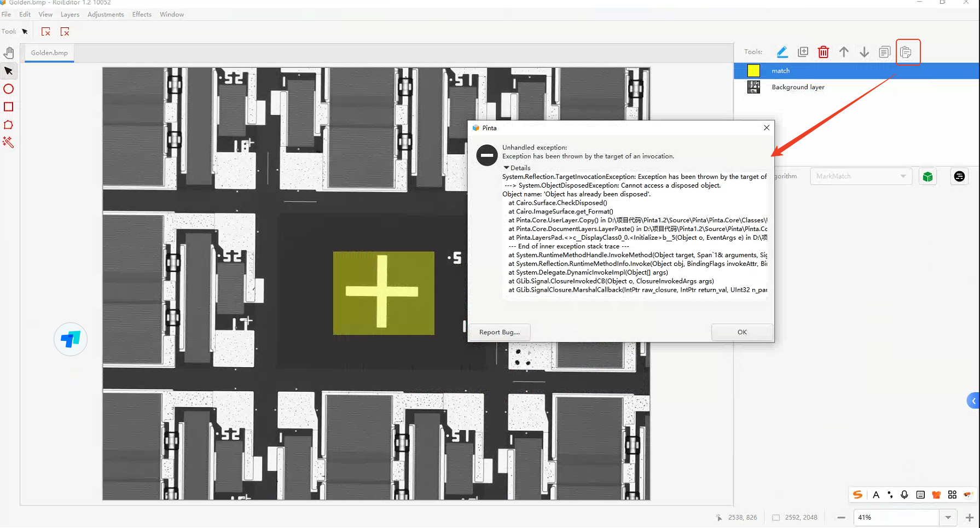Switch to the Golden.bmp document tab
980x528 pixels.
(49, 53)
